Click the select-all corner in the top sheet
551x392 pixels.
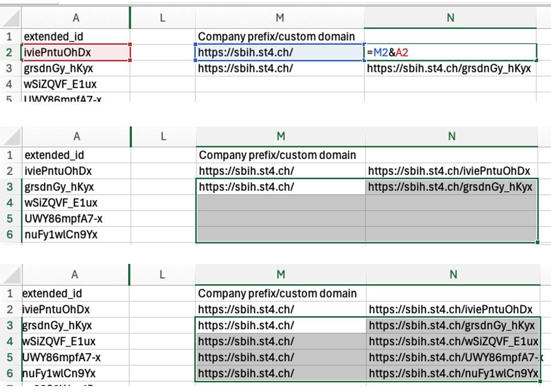pyautogui.click(x=10, y=18)
